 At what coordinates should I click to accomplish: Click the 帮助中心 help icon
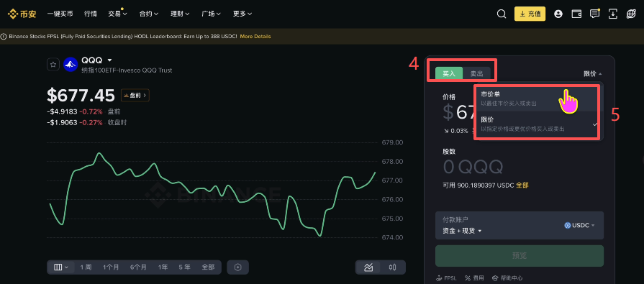[x=495, y=278]
